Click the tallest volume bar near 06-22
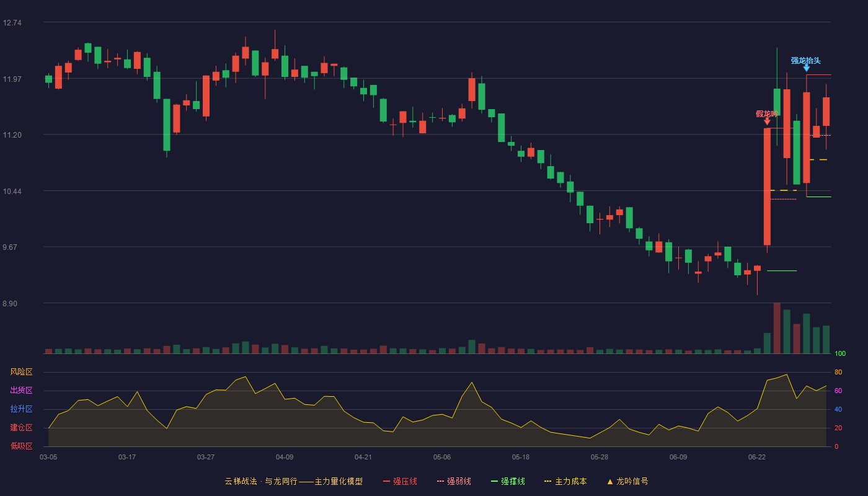Viewport: 868px width, 496px height. pyautogui.click(x=777, y=328)
